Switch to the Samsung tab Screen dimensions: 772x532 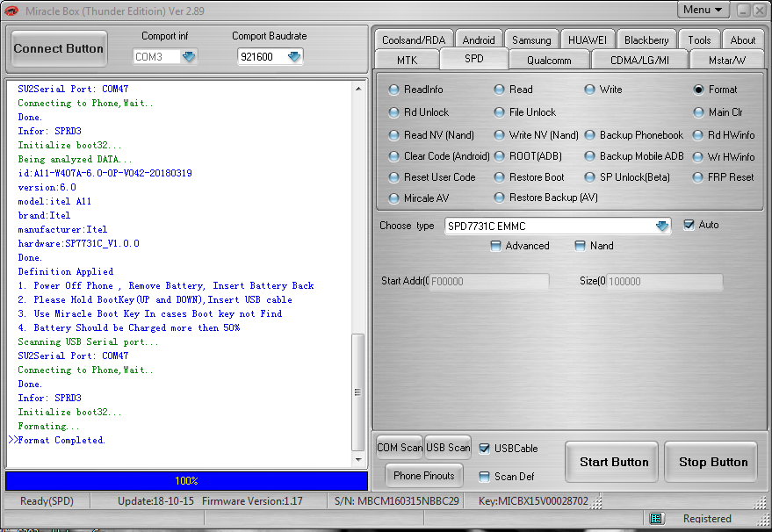[x=531, y=40]
